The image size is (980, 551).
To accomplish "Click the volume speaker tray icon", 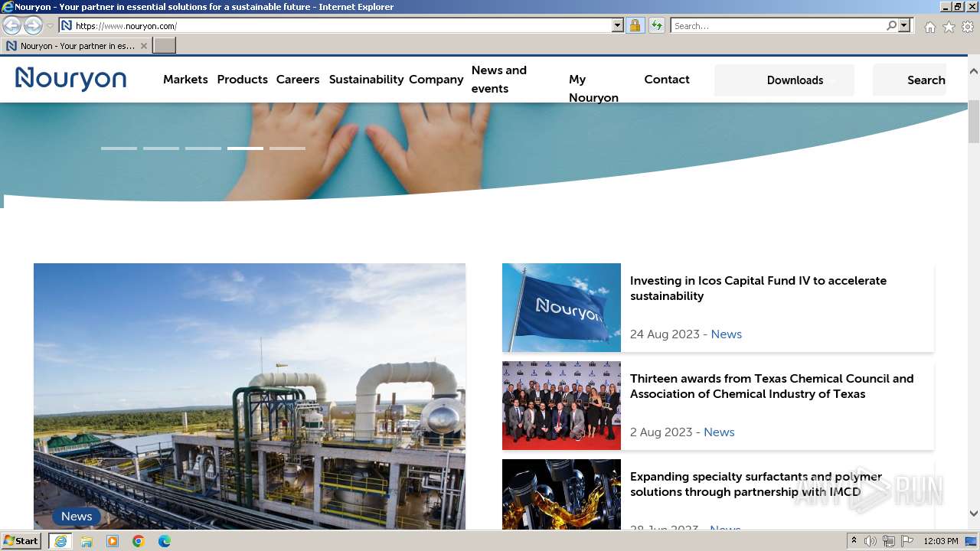I will pos(870,541).
